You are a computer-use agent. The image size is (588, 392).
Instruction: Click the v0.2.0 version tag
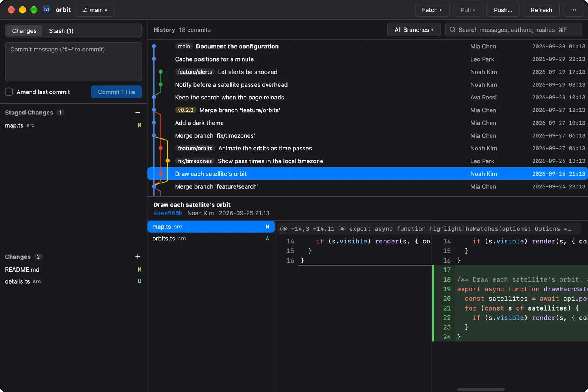[186, 110]
